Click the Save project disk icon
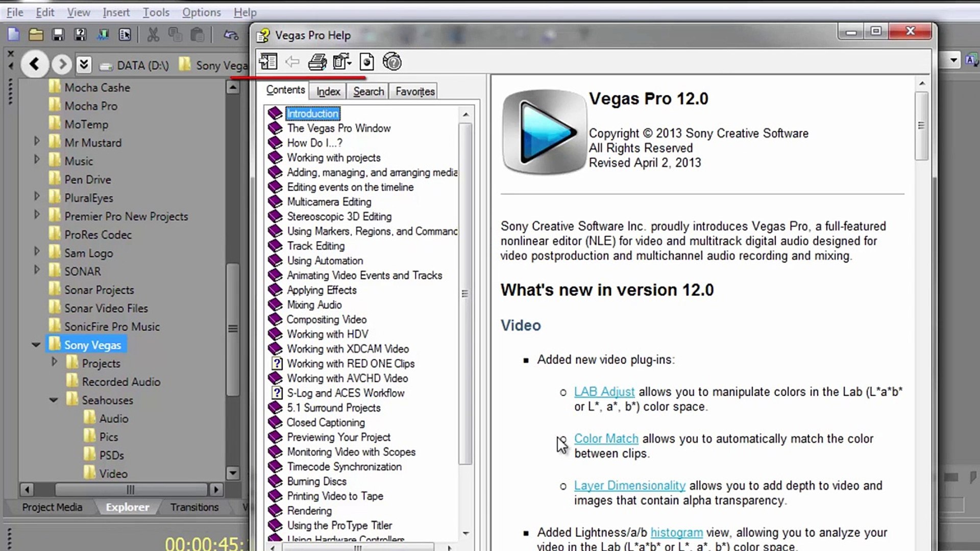 click(58, 35)
